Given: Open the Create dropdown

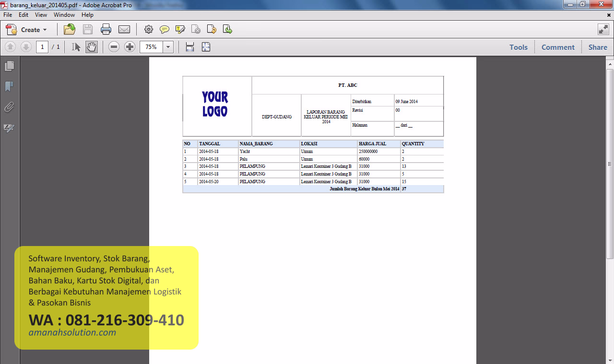Looking at the screenshot, I should point(27,30).
